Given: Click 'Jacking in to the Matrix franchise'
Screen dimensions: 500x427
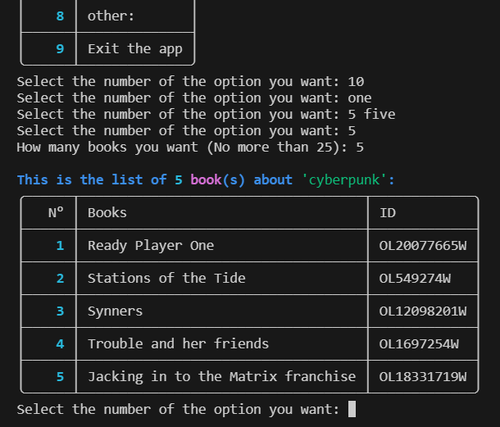Looking at the screenshot, I should (222, 377).
